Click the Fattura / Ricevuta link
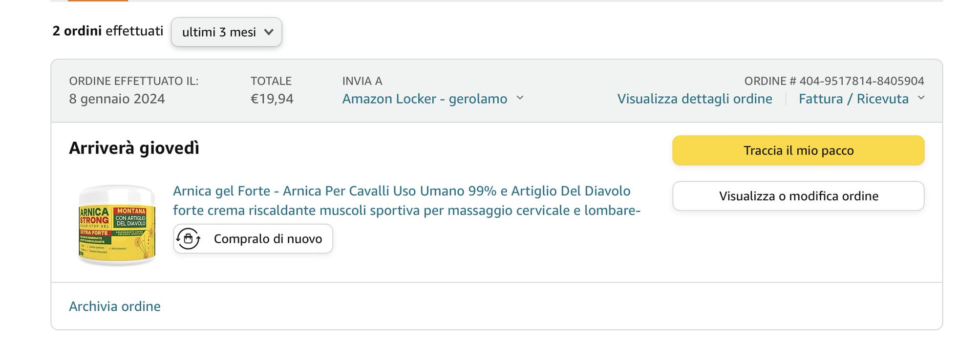Screen dimensions: 980x342 click(853, 99)
